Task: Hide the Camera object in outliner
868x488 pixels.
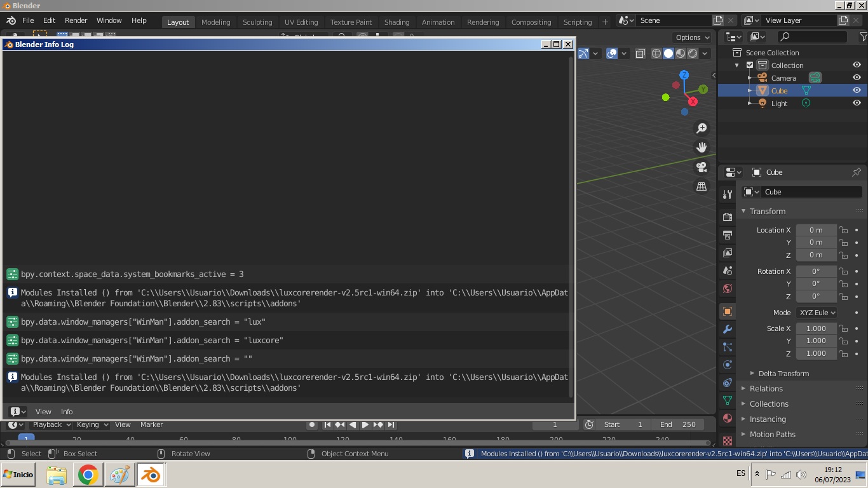Action: (x=857, y=78)
